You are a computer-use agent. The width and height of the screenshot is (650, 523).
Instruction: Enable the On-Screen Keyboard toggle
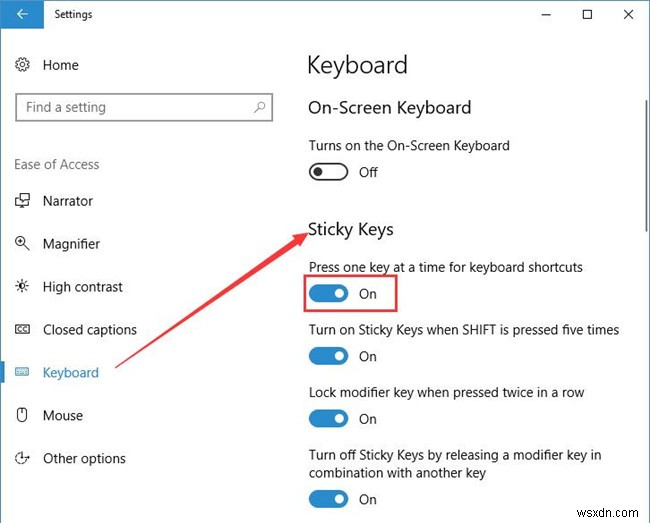(328, 172)
